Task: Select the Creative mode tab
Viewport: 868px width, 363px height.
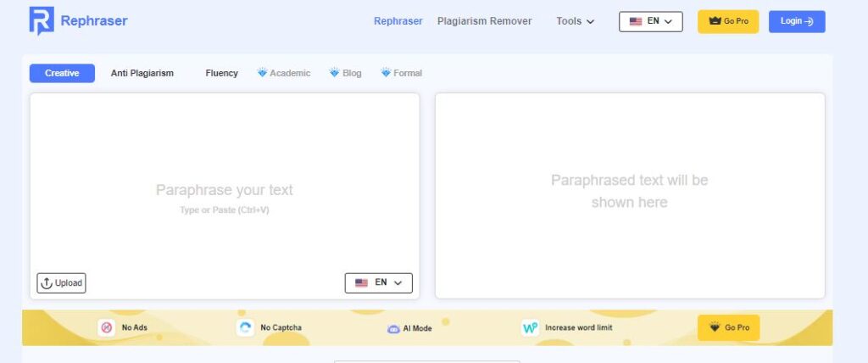Action: [x=62, y=73]
